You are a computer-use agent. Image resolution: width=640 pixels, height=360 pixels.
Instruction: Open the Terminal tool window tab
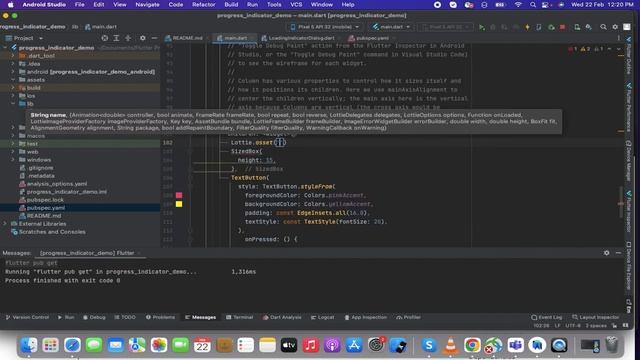240,317
